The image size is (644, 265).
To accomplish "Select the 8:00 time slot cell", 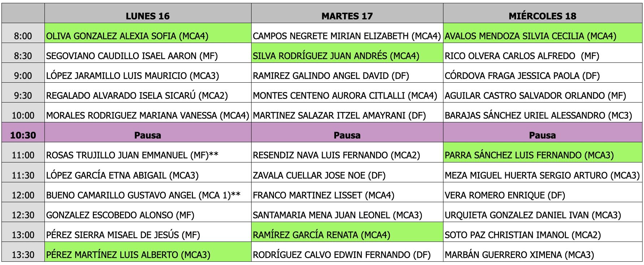I will (x=23, y=36).
